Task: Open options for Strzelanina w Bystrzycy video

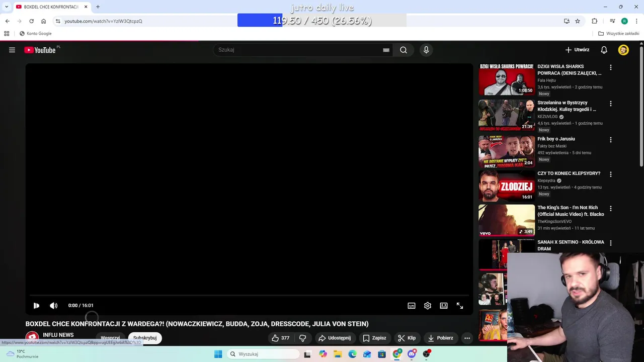Action: [611, 104]
